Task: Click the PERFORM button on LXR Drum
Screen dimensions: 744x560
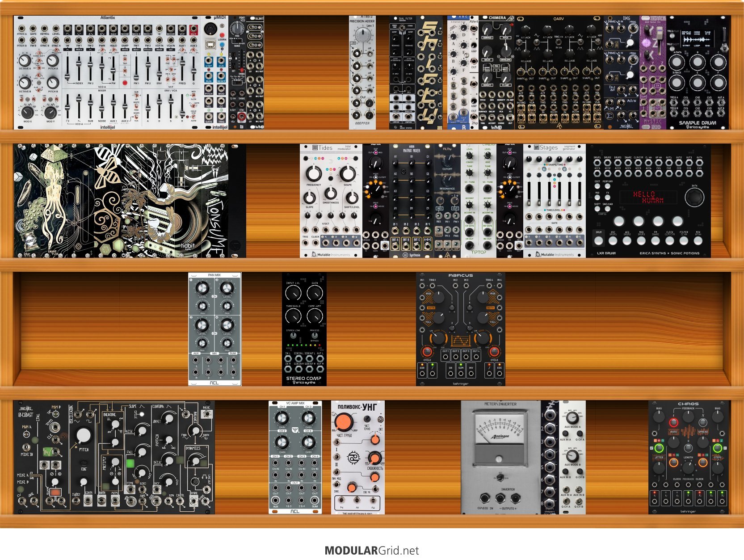Action: 608,186
